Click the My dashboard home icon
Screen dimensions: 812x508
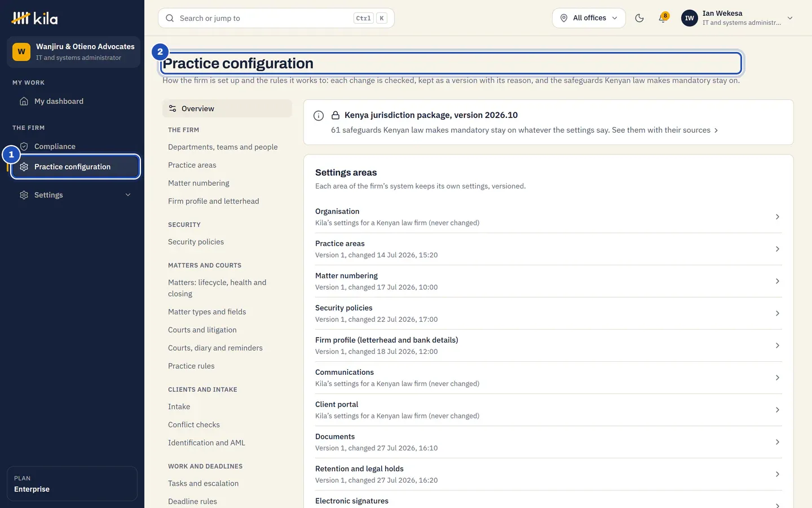click(x=24, y=101)
